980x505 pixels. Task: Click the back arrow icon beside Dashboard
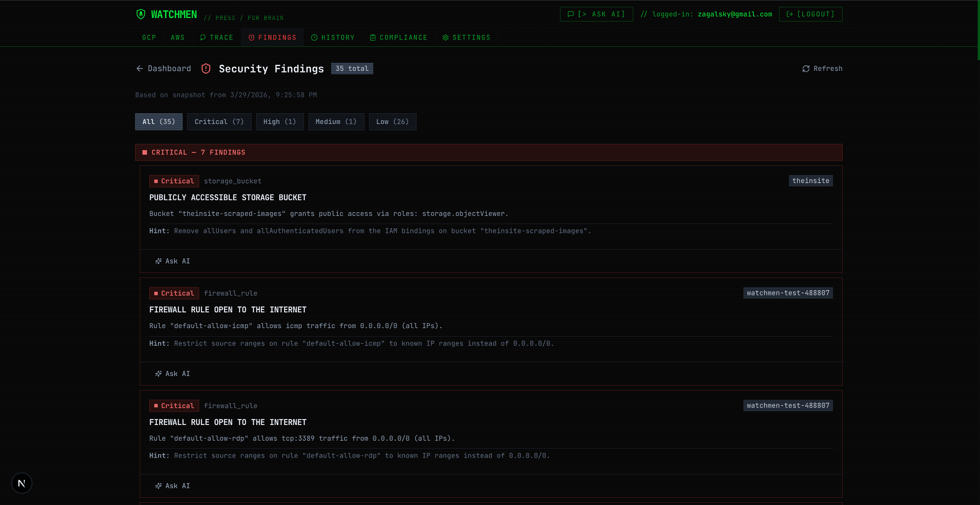(140, 69)
